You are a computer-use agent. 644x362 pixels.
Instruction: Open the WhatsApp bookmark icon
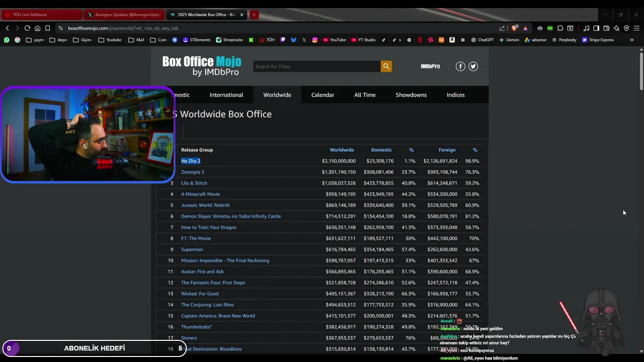click(7, 40)
